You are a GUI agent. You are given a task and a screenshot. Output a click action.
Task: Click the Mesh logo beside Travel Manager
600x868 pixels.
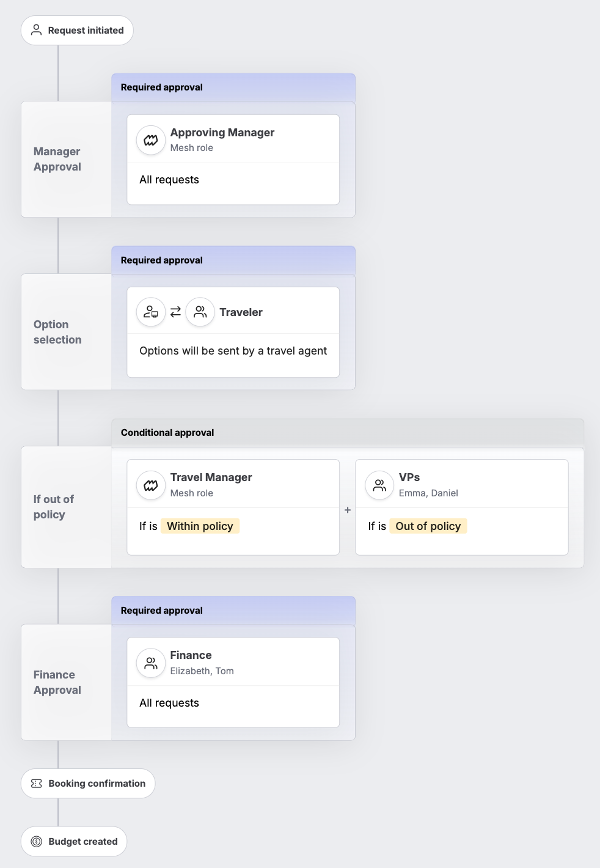coord(151,485)
